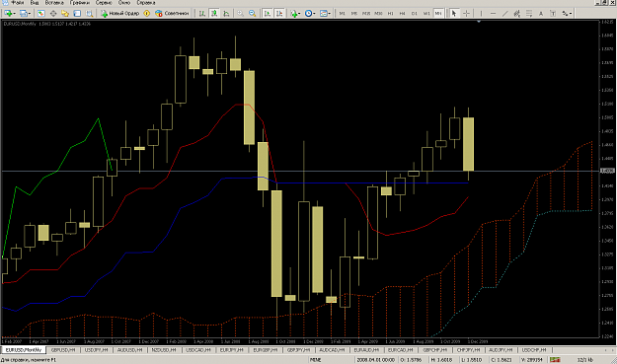Open the Strategy Tester icon
617x364 pixels.
[89, 14]
